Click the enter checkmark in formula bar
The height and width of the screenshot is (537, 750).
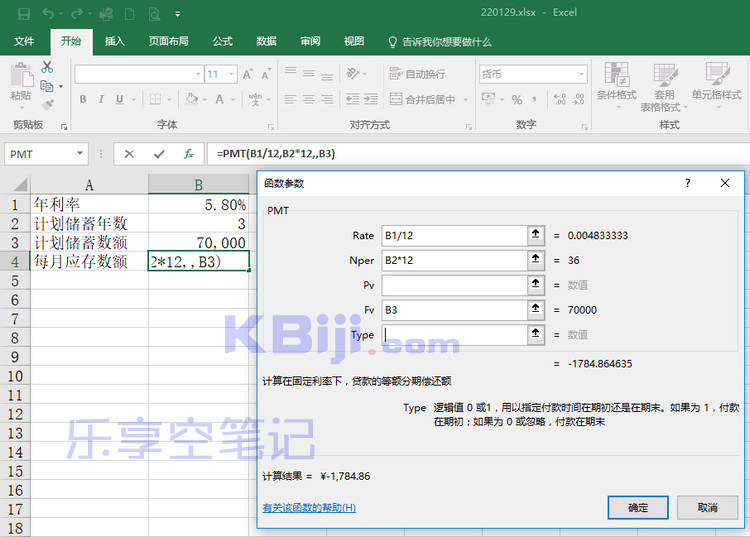159,154
